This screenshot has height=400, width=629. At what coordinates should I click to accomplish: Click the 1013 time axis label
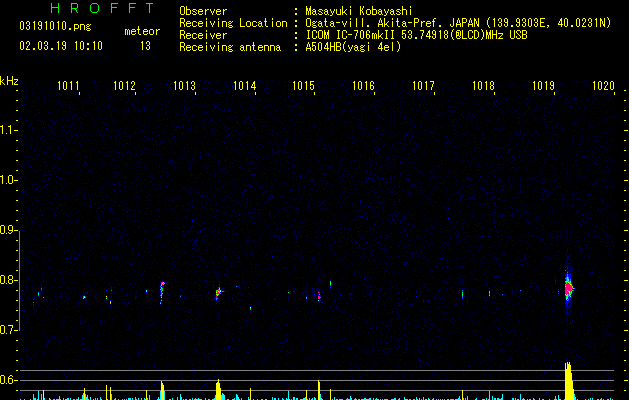pos(185,85)
